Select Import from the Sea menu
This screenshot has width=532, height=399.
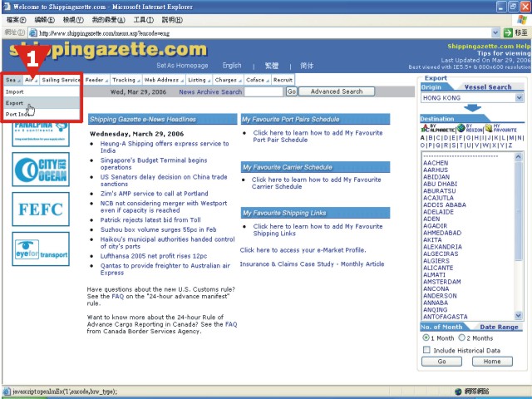tap(42, 91)
